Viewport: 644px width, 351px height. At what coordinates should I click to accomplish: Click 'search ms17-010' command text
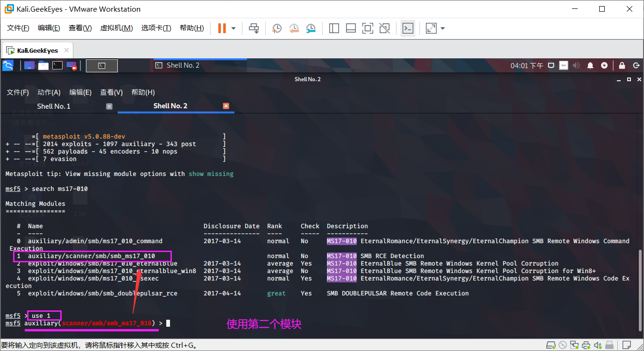click(x=60, y=189)
